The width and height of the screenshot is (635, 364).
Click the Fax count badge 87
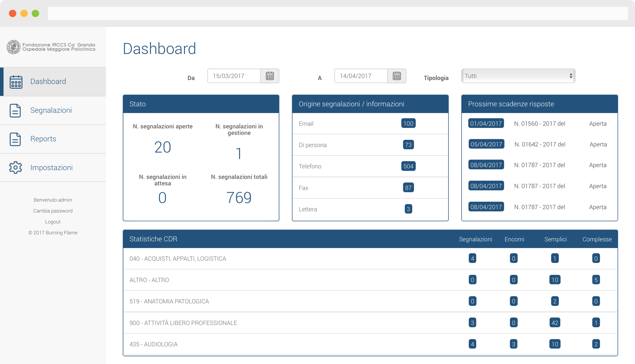(x=408, y=187)
